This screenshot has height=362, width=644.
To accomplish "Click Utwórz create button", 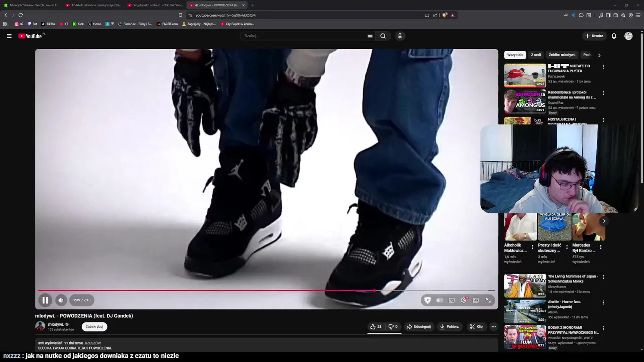I will click(594, 36).
